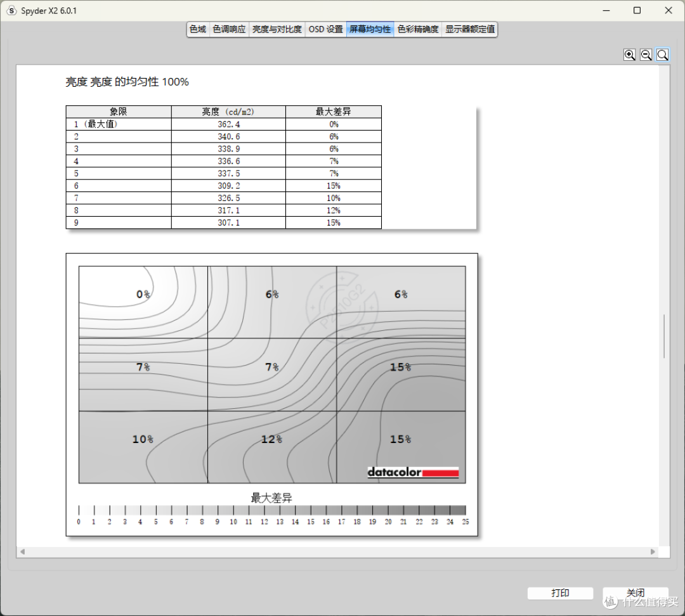Viewport: 685px width, 616px height.
Task: Click the 309.2 brightness value
Action: click(228, 186)
